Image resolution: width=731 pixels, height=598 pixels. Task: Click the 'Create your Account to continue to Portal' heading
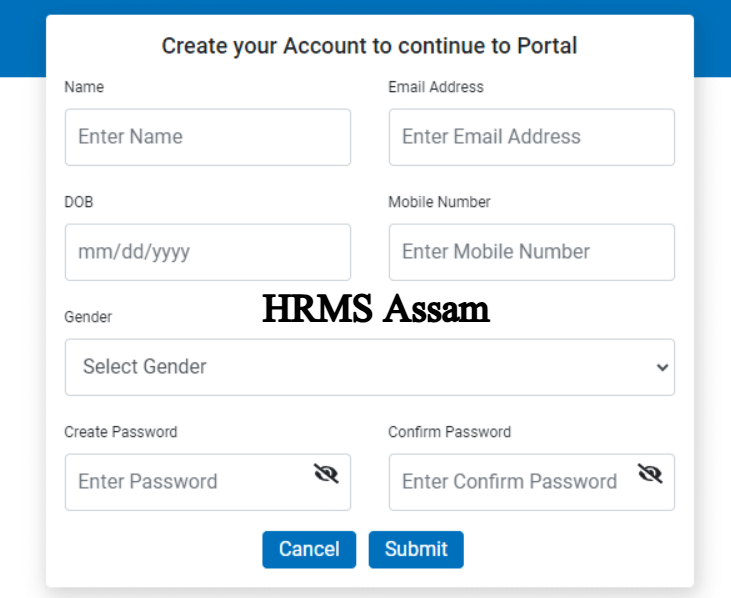[x=369, y=46]
